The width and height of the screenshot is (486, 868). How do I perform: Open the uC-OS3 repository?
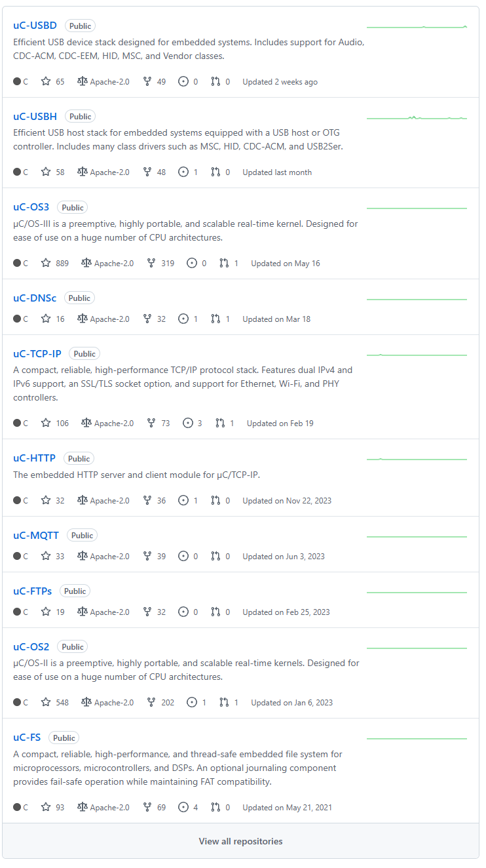click(x=31, y=207)
